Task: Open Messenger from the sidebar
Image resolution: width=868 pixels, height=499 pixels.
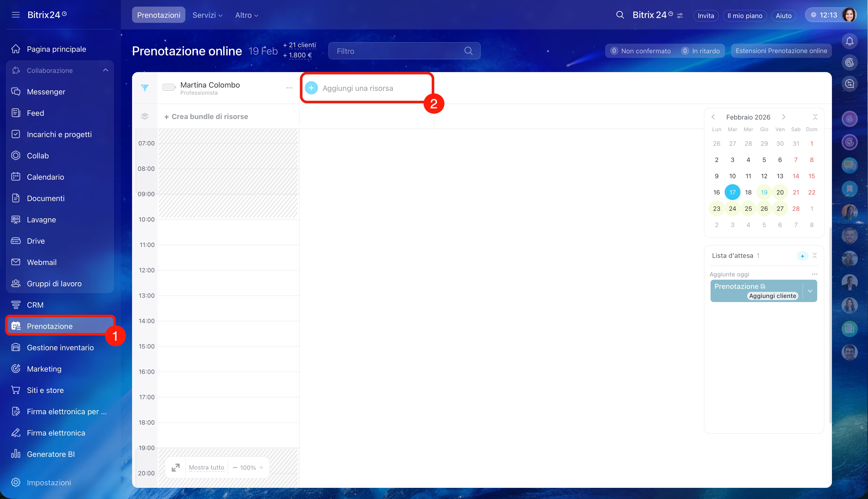Action: click(x=46, y=92)
